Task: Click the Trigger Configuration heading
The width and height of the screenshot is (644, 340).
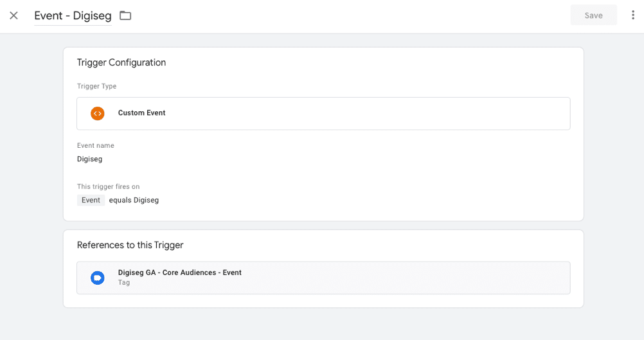Action: pyautogui.click(x=121, y=62)
